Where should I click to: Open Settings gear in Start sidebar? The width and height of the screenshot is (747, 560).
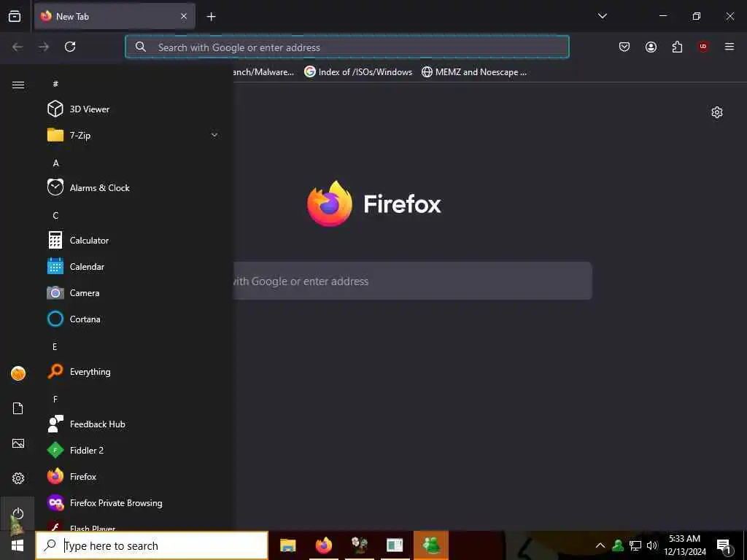(x=18, y=478)
